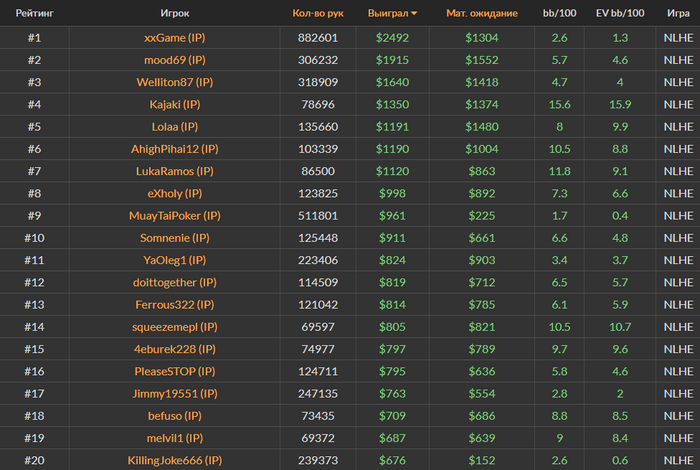
Task: Sort table by Кол-во рук header
Action: click(x=317, y=14)
